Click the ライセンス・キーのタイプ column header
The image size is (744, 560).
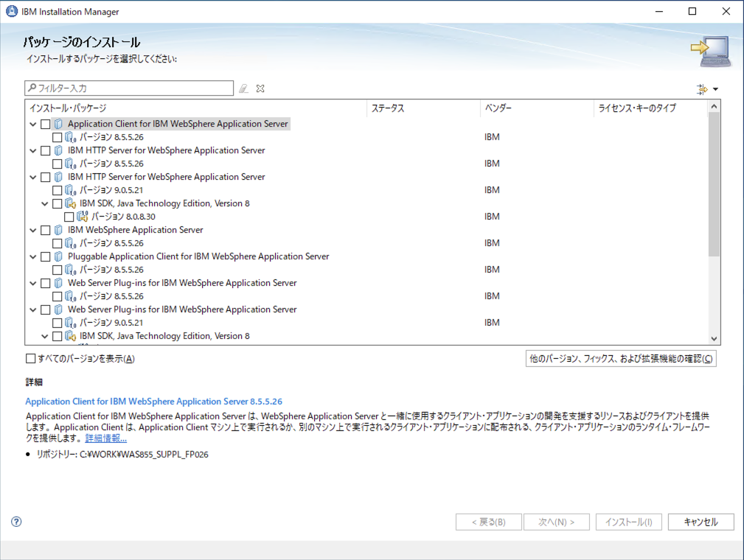[x=650, y=108]
